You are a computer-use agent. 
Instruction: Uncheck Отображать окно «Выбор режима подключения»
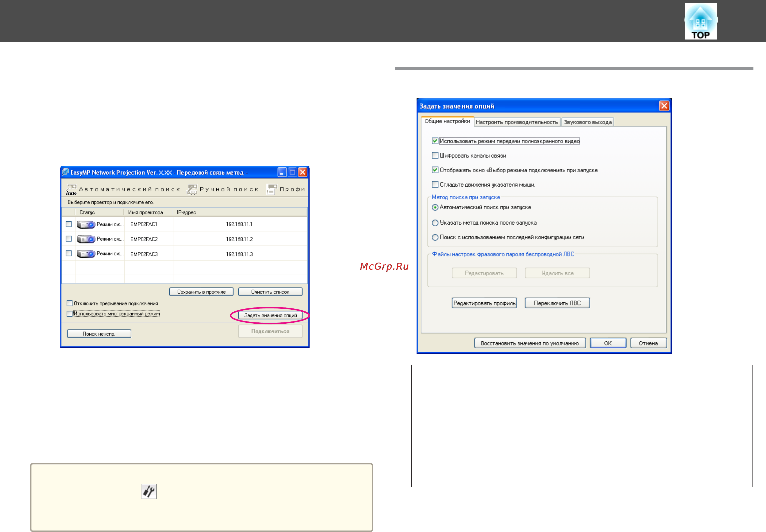pos(435,170)
